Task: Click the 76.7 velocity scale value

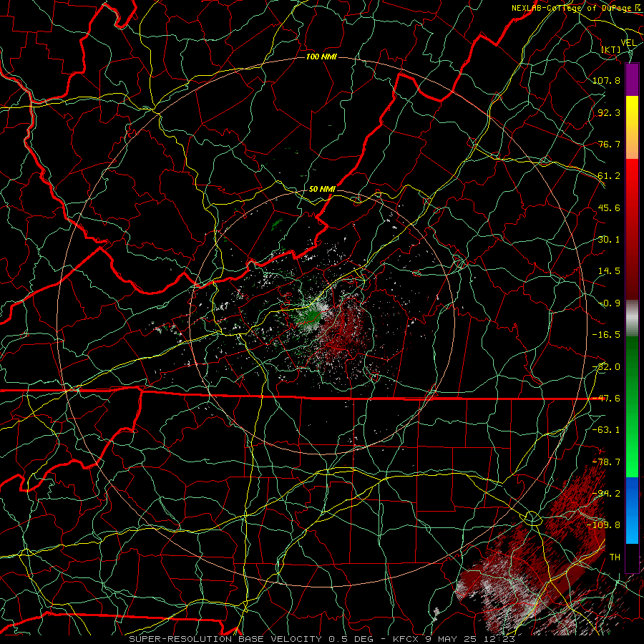Action: point(609,144)
